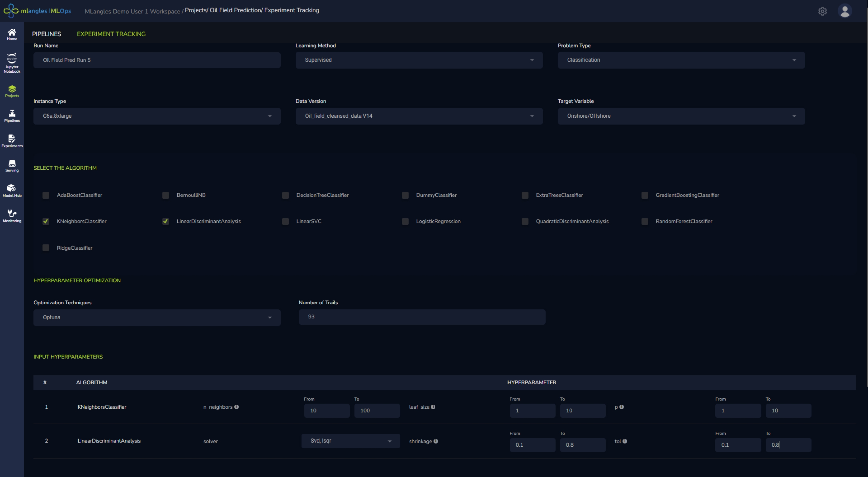This screenshot has width=868, height=477.
Task: Edit n_neighbors From value 10
Action: [327, 411]
